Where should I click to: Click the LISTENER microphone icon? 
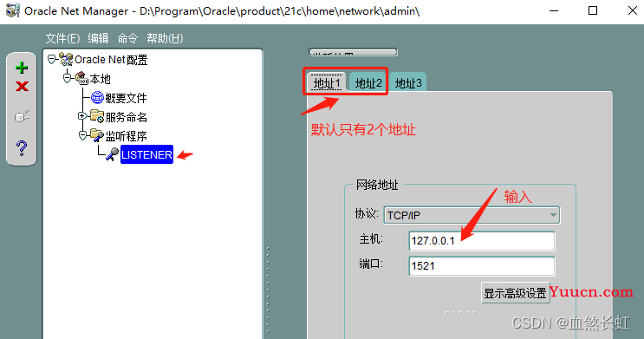(x=112, y=154)
